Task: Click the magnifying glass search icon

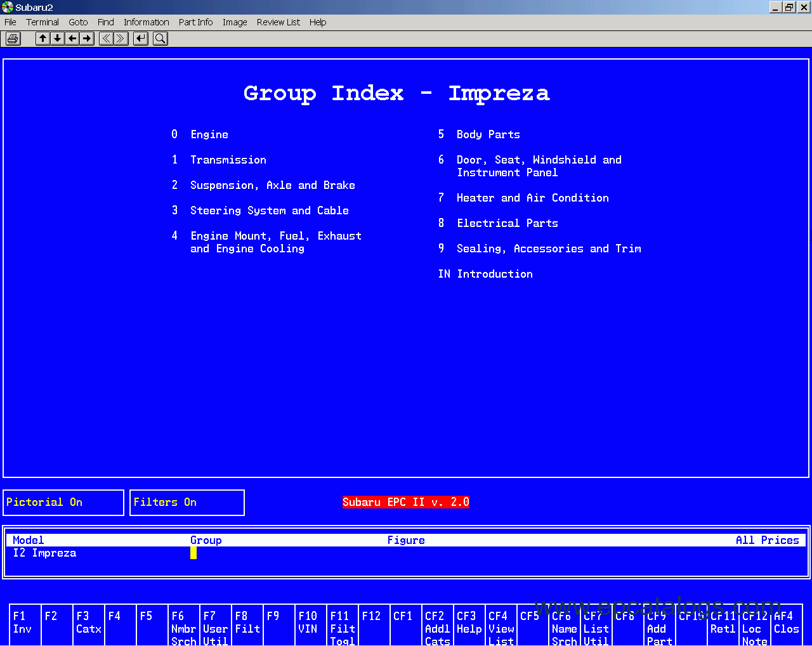Action: click(160, 39)
